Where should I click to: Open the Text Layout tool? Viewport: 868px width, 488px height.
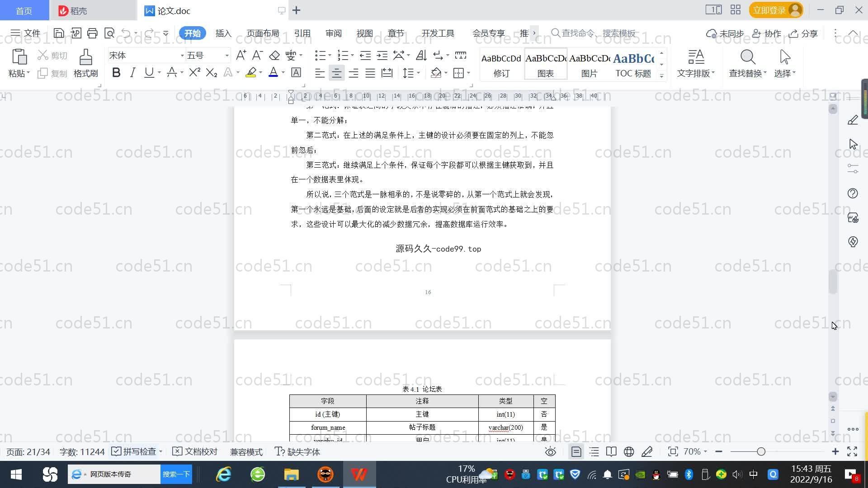coord(696,63)
